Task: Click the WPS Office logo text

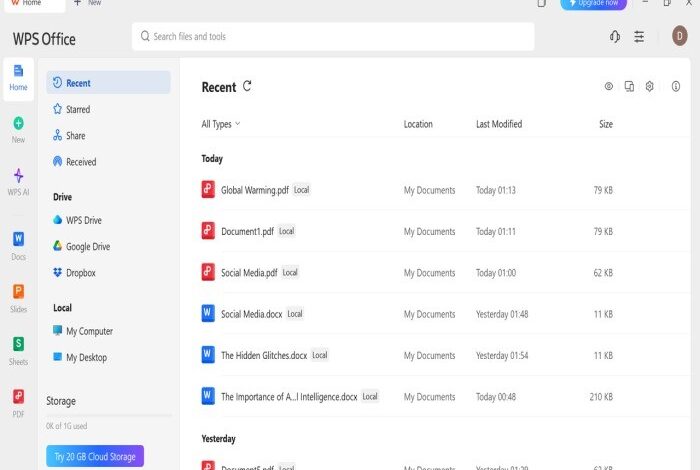Action: tap(44, 39)
